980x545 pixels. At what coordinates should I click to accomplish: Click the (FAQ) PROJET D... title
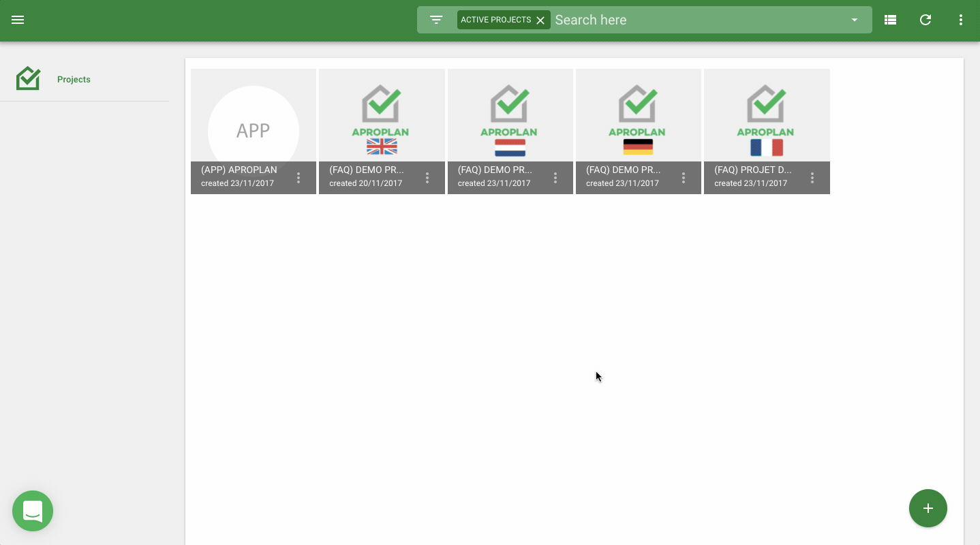click(x=753, y=170)
